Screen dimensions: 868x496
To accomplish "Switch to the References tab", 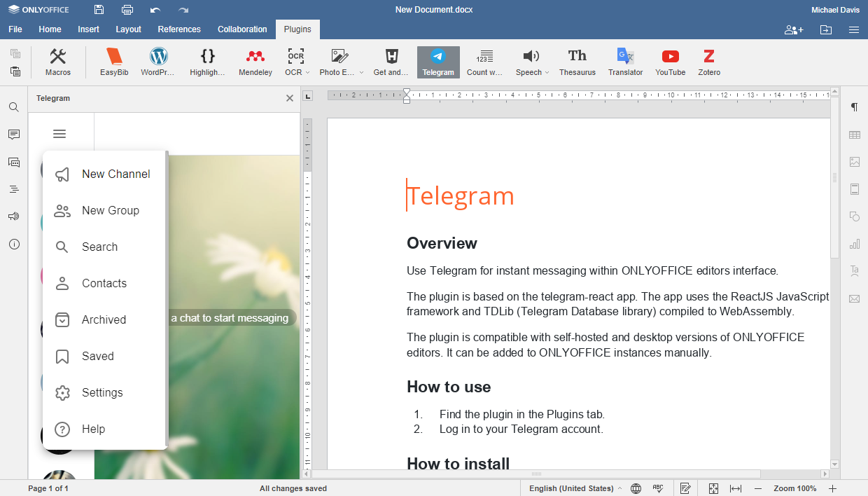I will point(179,29).
